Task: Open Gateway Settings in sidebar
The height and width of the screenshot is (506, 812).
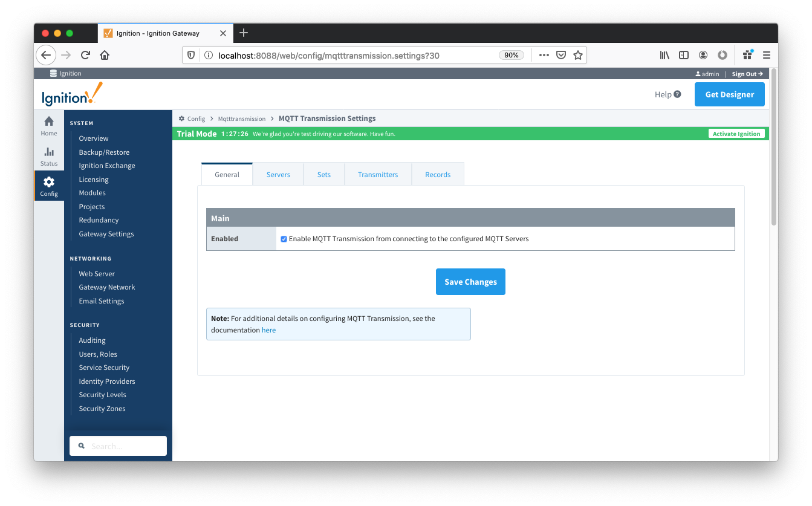Action: pyautogui.click(x=106, y=234)
